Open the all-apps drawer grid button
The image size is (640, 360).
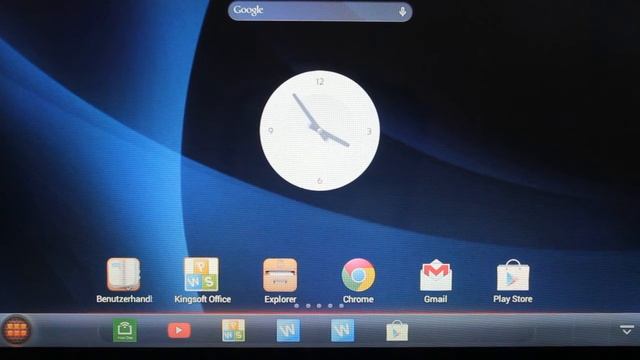[17, 330]
